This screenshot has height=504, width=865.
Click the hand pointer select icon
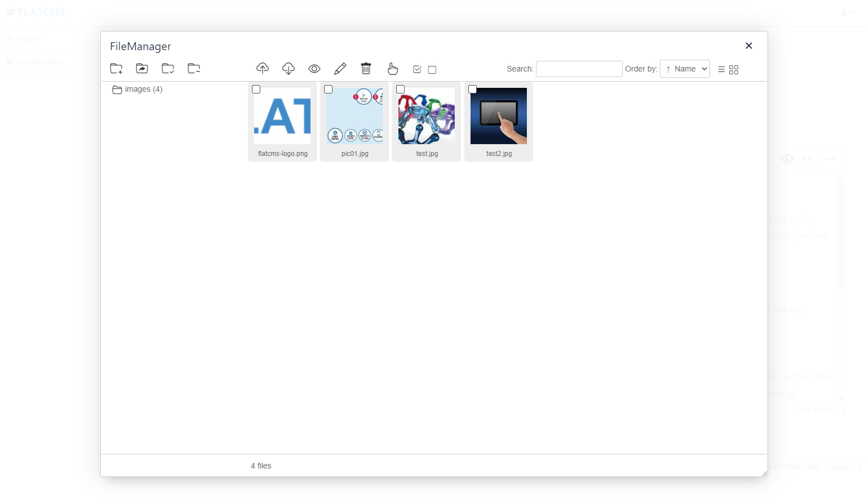tap(393, 69)
